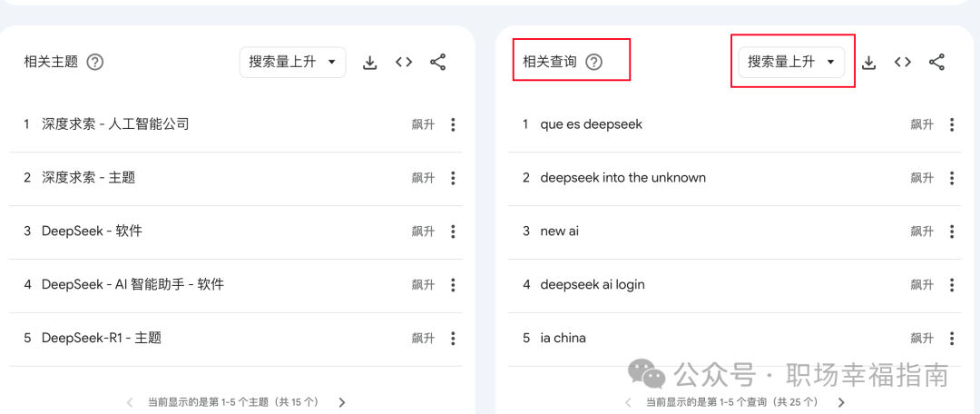Click 飙升 label beside 深度求索 - 主题
The height and width of the screenshot is (414, 980).
(x=423, y=178)
